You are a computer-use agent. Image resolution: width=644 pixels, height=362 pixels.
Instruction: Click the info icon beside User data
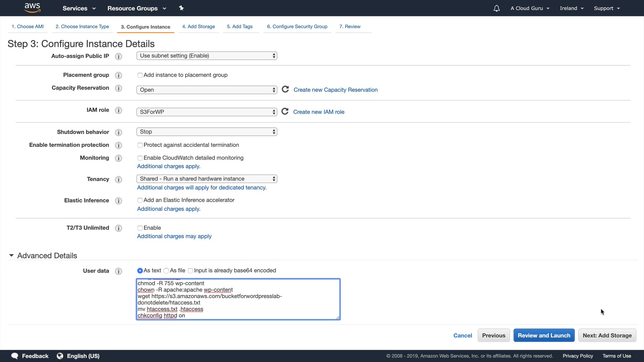click(118, 271)
